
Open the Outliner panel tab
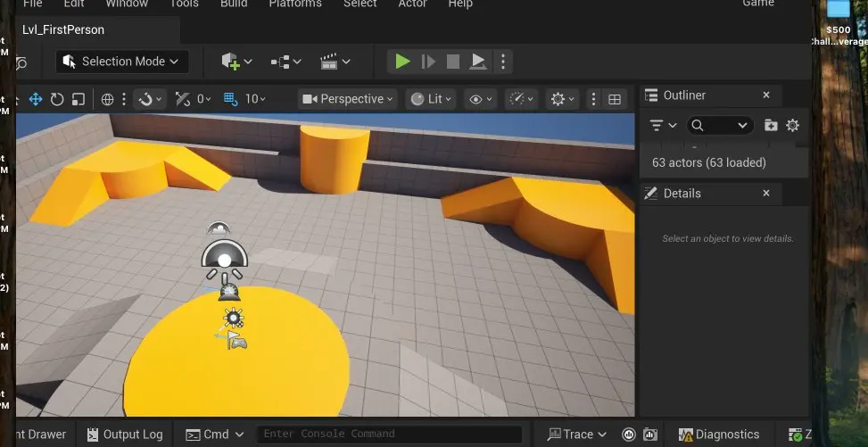click(x=684, y=95)
